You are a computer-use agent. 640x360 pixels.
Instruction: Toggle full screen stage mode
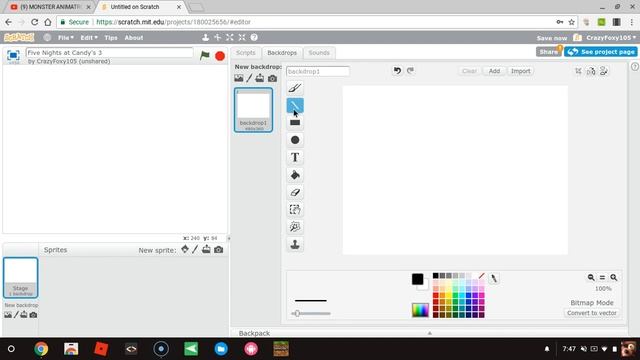tap(13, 56)
